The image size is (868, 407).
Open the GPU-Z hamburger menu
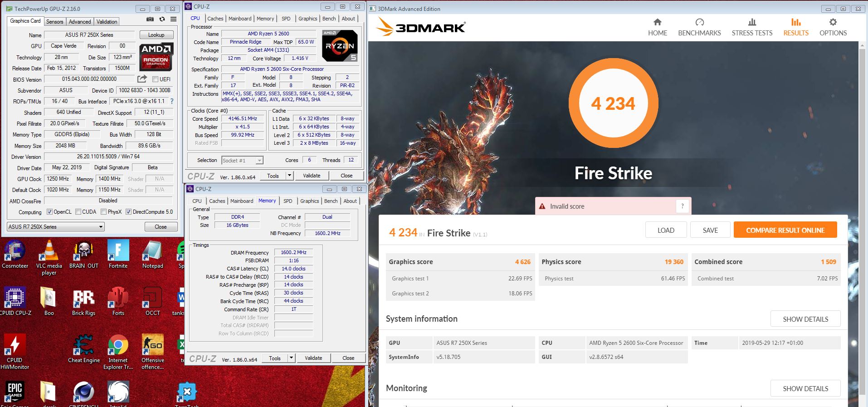click(x=173, y=20)
